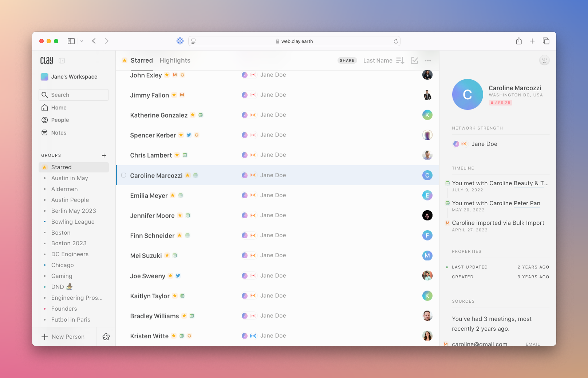
Task: Open the People page in sidebar
Action: tap(60, 120)
